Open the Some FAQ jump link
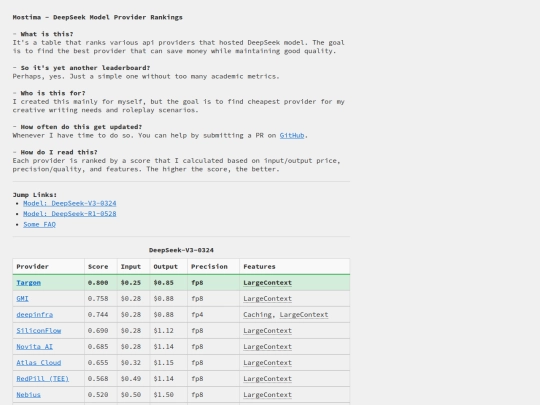 39,225
